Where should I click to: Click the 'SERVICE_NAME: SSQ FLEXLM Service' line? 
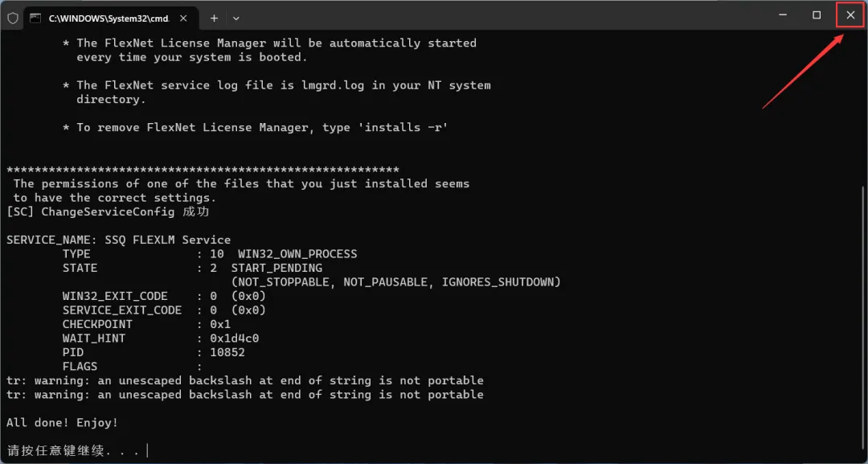pyautogui.click(x=118, y=240)
